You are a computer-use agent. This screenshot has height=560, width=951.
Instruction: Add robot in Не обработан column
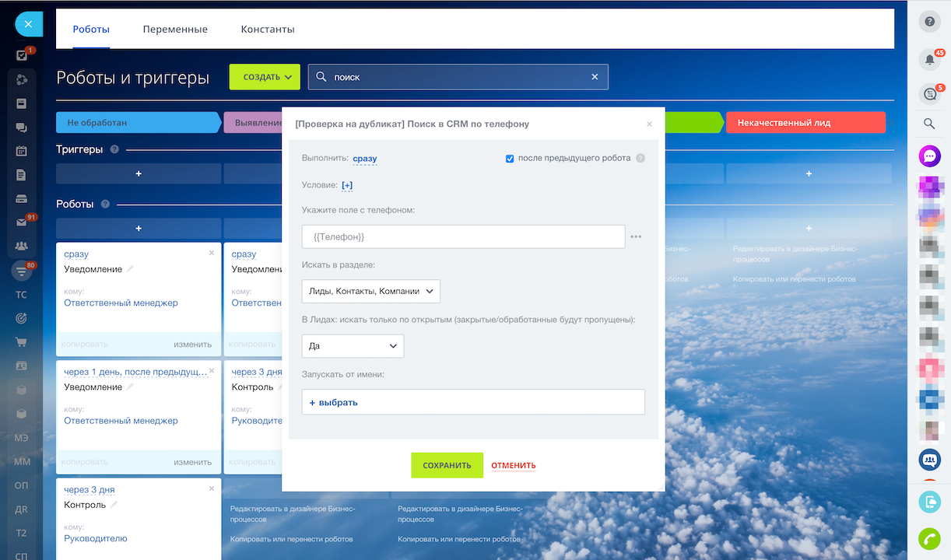tap(139, 228)
